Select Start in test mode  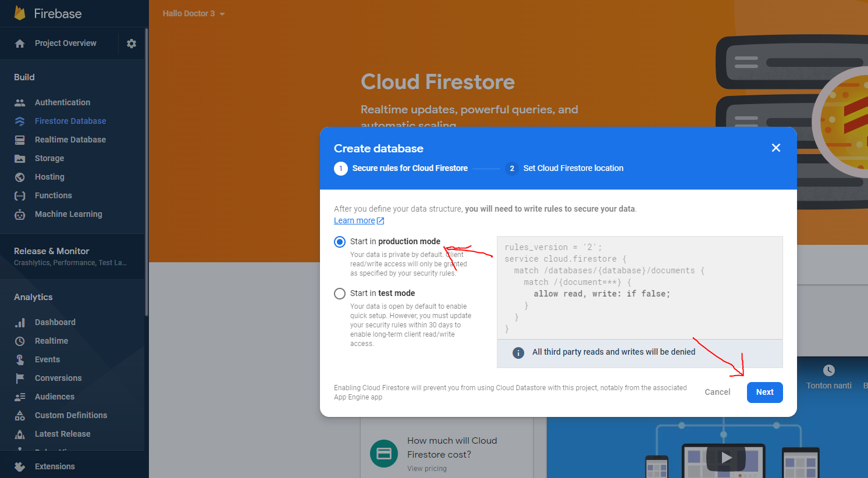click(340, 294)
